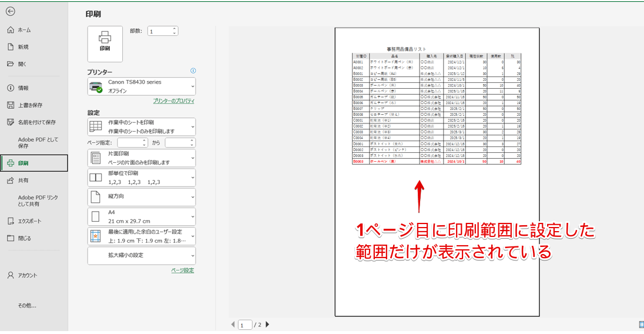Image resolution: width=644 pixels, height=334 pixels.
Task: Expand the 作業中のシートを印刷 dropdown
Action: [x=141, y=127]
